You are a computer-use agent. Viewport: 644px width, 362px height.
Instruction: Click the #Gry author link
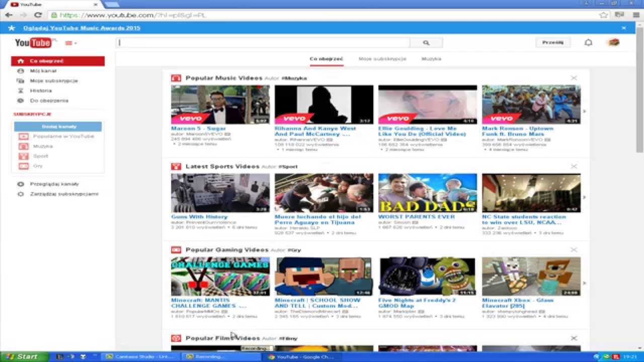(294, 250)
